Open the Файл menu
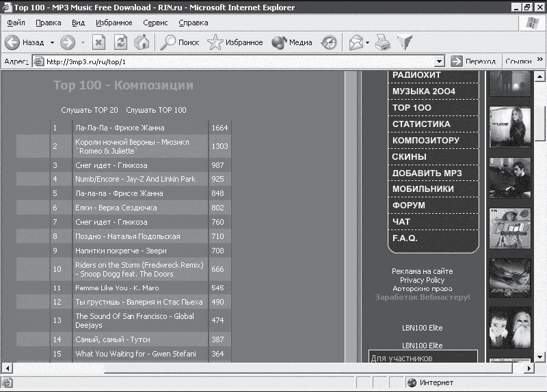The height and width of the screenshot is (392, 547). pyautogui.click(x=16, y=23)
